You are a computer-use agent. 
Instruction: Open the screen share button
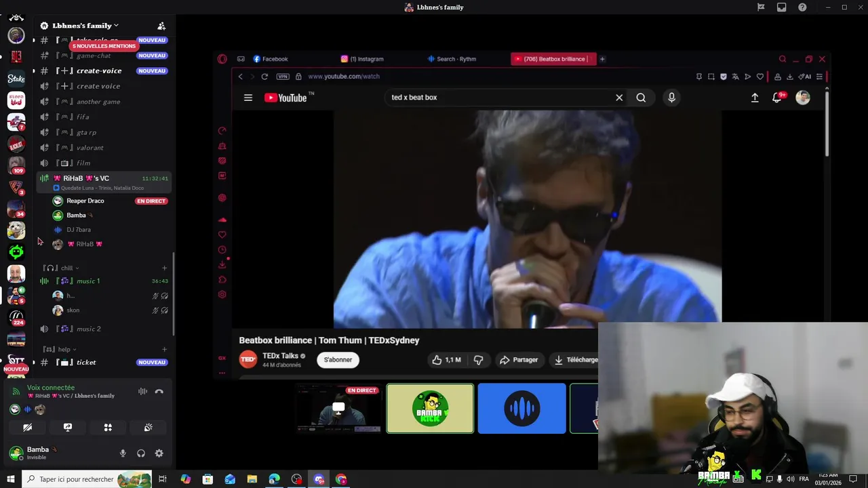point(68,428)
